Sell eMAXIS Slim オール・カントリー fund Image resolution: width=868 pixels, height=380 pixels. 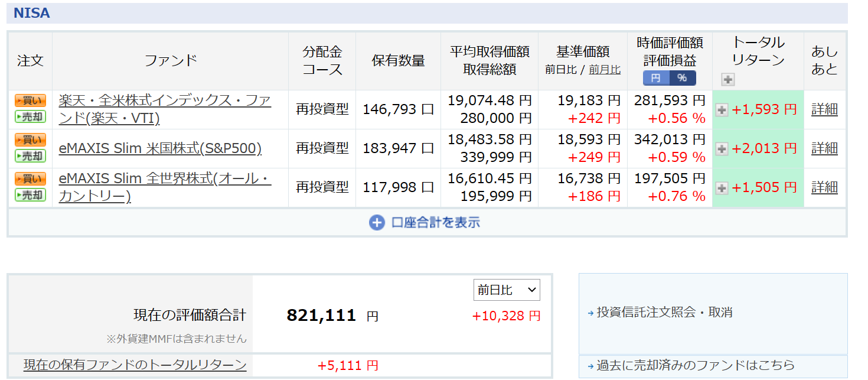[x=30, y=195]
